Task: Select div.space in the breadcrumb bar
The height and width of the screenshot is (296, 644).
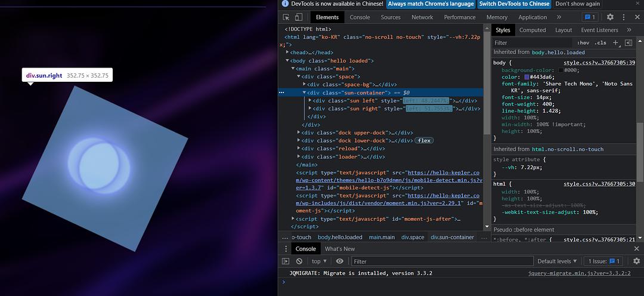Action: [413, 237]
